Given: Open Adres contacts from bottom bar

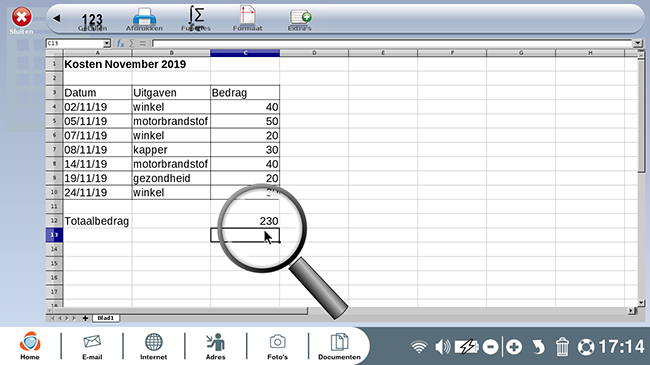Looking at the screenshot, I should point(216,347).
